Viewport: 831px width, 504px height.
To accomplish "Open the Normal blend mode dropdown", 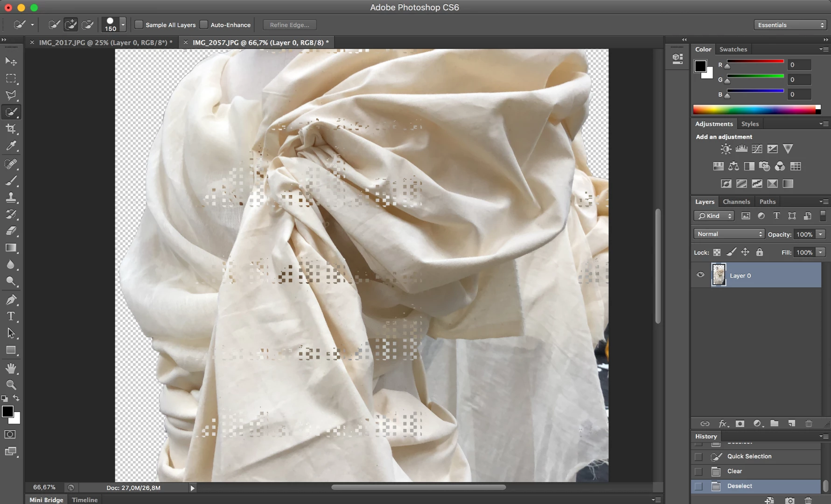I will tap(729, 234).
